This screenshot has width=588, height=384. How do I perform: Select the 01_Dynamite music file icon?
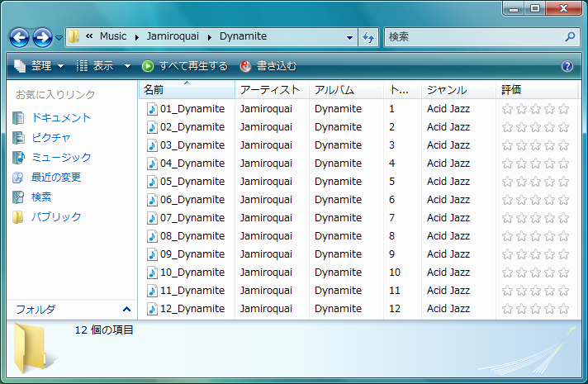152,109
